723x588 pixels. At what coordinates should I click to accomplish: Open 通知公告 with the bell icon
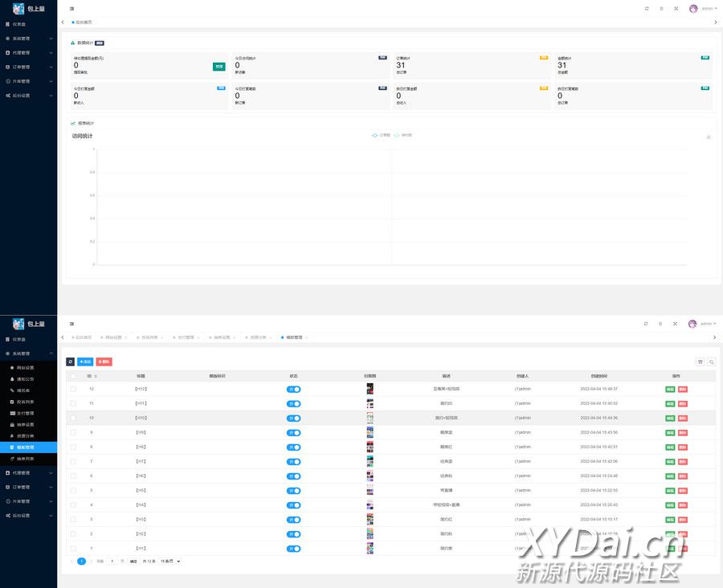point(27,378)
